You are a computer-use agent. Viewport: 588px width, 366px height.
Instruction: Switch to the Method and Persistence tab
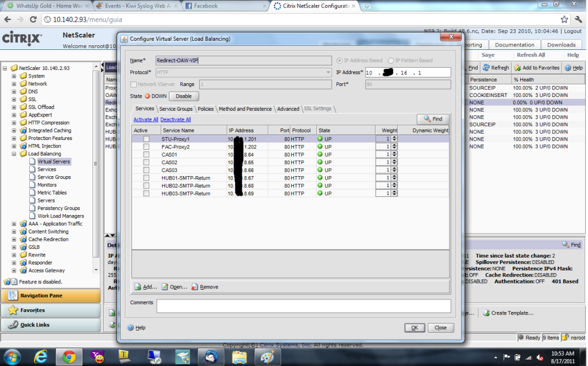click(245, 108)
